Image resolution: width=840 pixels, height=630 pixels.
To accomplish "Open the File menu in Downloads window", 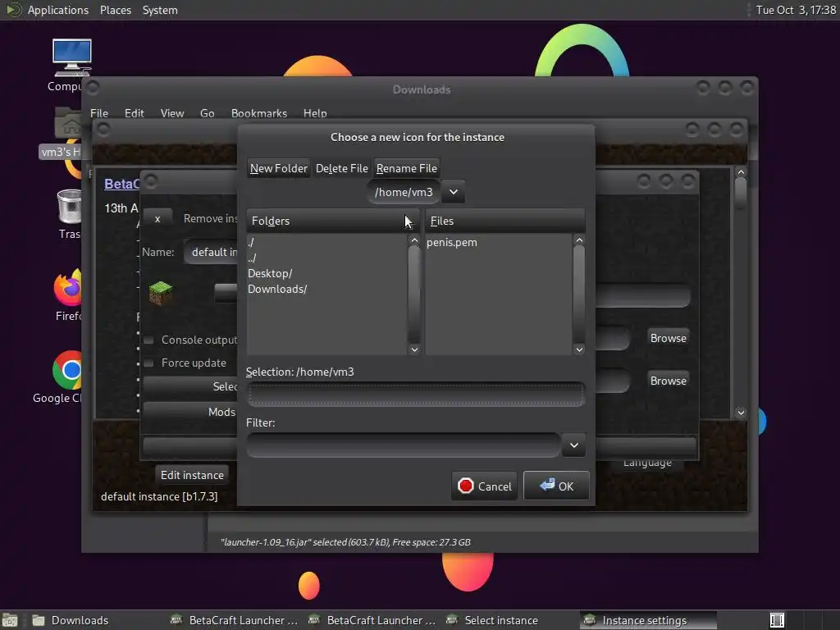I will click(99, 113).
